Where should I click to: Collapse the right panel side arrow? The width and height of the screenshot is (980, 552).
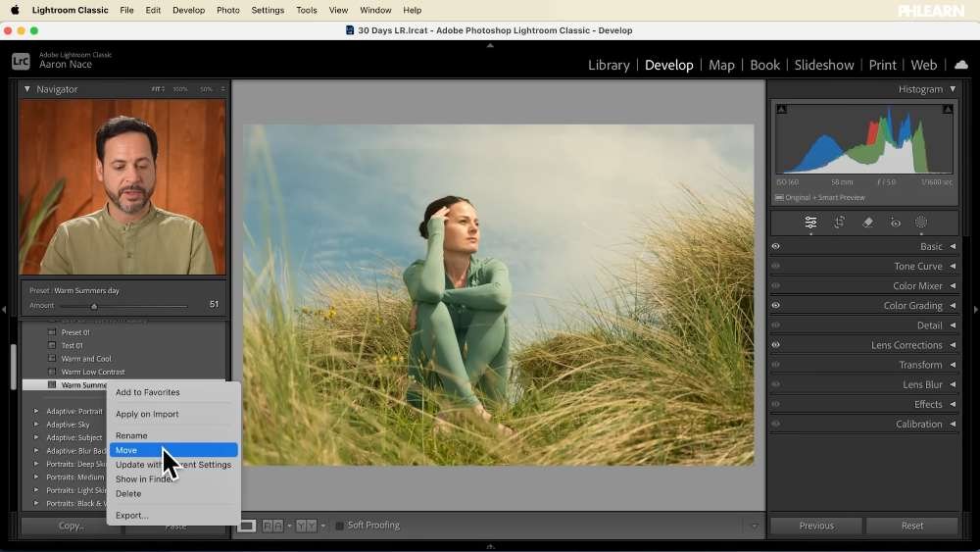(976, 310)
